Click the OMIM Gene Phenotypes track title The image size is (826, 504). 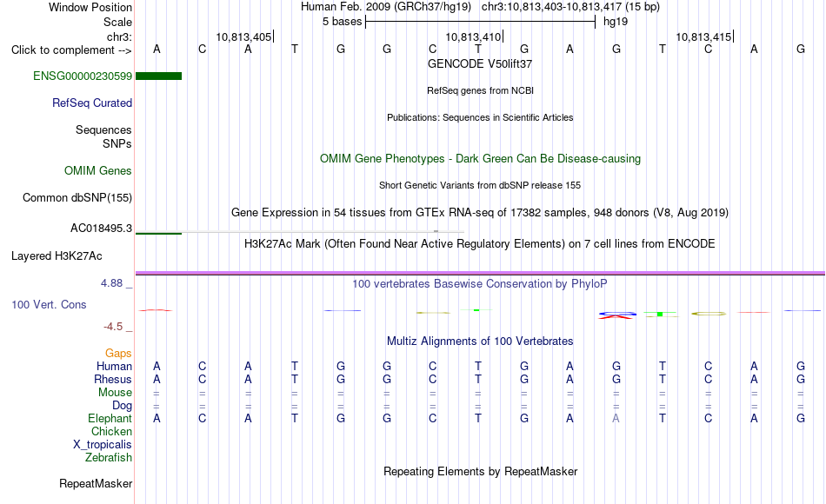pos(480,158)
